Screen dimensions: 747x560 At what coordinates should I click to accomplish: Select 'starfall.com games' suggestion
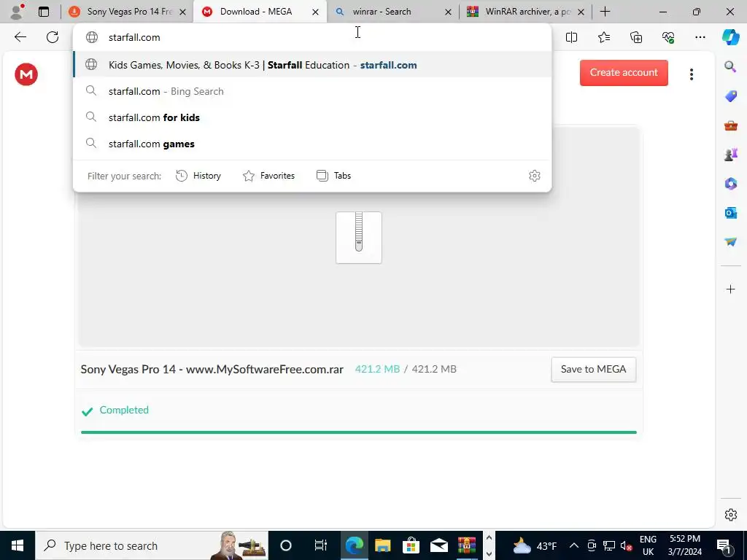pos(312,144)
